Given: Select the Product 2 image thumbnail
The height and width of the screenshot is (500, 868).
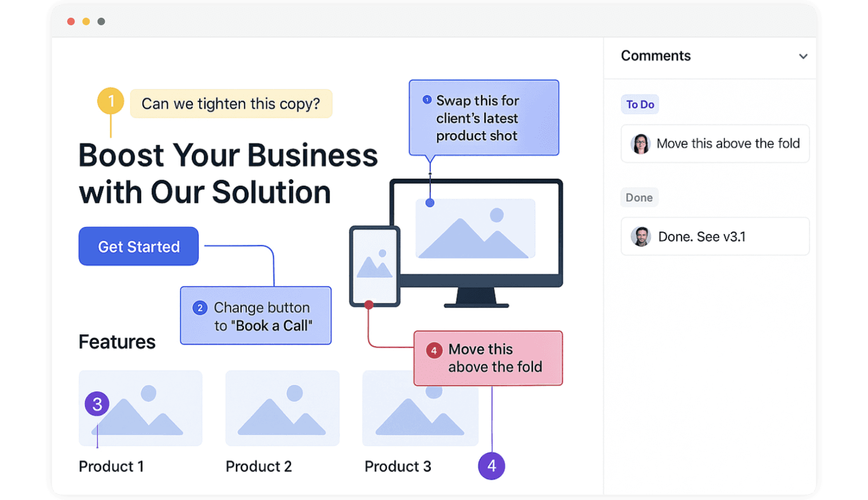Looking at the screenshot, I should 283,408.
